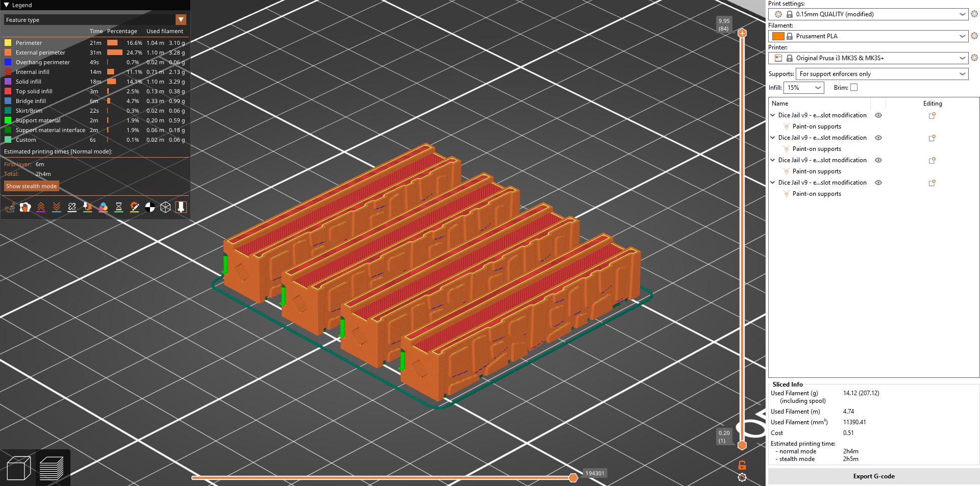Viewport: 980px width, 486px height.
Task: Select second Dice Jail v9 object name
Action: click(x=822, y=138)
